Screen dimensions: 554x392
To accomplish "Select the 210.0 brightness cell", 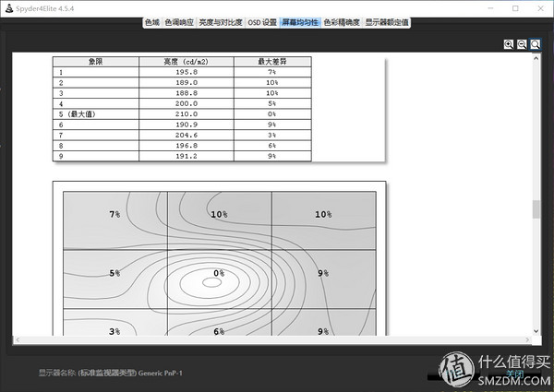I will point(187,114).
